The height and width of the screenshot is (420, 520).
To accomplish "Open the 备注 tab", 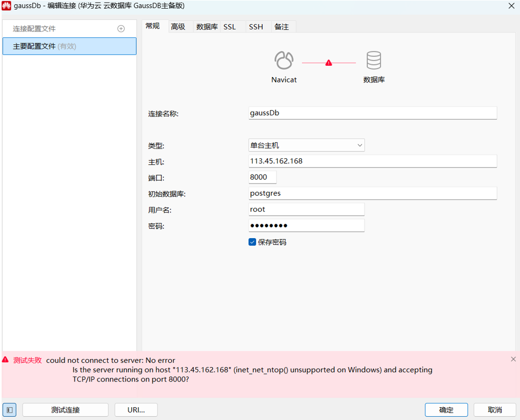I will tap(282, 27).
